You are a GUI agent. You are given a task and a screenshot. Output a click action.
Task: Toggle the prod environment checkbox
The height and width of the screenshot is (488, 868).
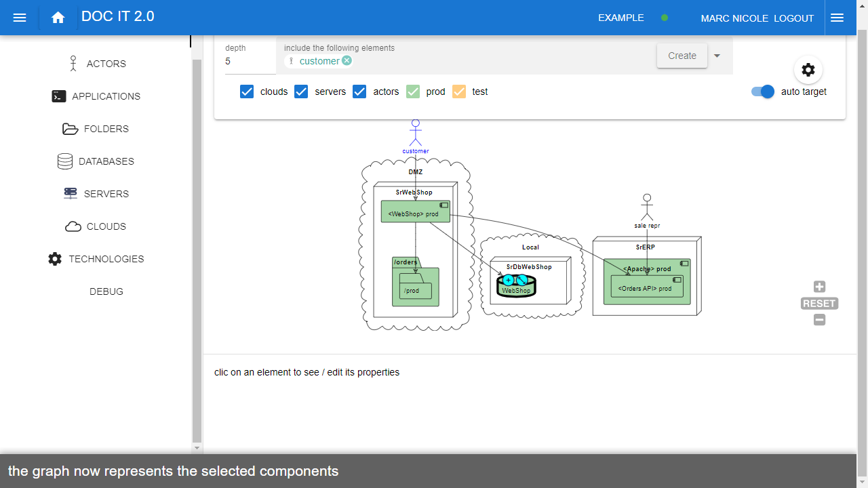click(x=413, y=91)
